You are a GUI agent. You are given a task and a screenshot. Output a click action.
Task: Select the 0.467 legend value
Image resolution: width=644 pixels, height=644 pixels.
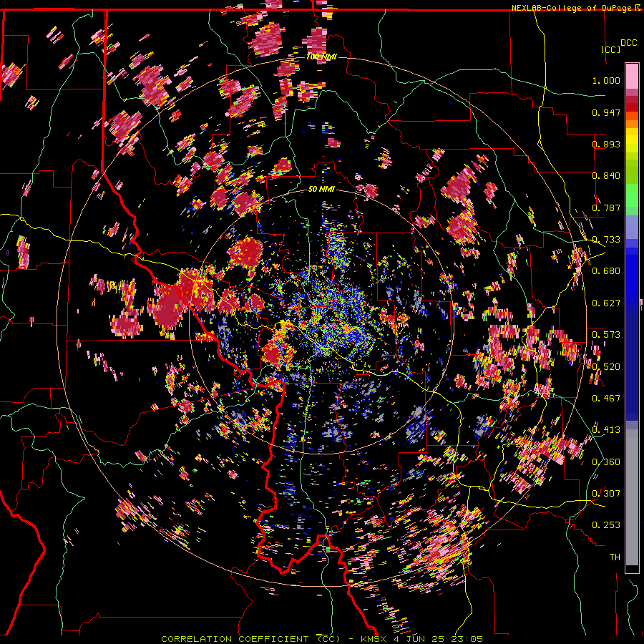[x=606, y=399]
